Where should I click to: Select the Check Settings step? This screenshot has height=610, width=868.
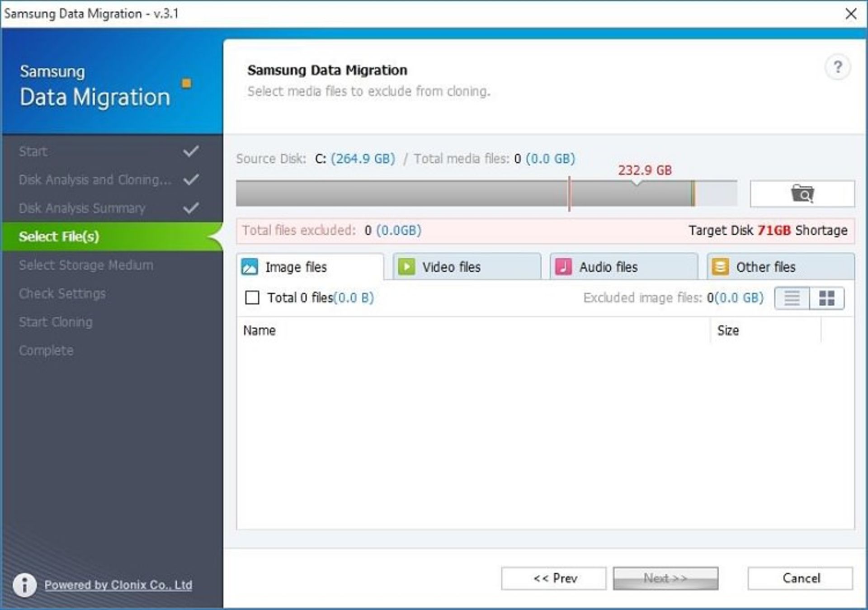(x=112, y=293)
